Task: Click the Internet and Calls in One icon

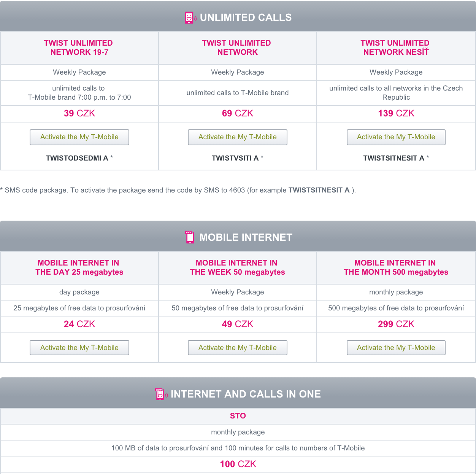Action: (x=162, y=394)
